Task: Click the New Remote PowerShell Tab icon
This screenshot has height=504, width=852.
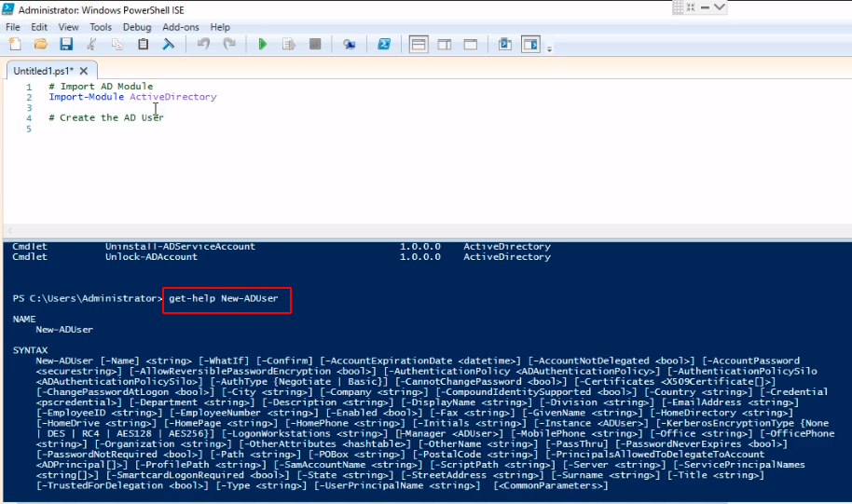Action: (350, 44)
